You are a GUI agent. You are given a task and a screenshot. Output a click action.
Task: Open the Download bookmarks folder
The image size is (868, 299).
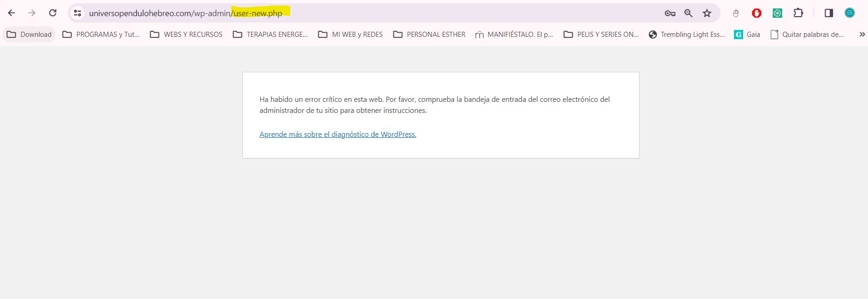(29, 35)
